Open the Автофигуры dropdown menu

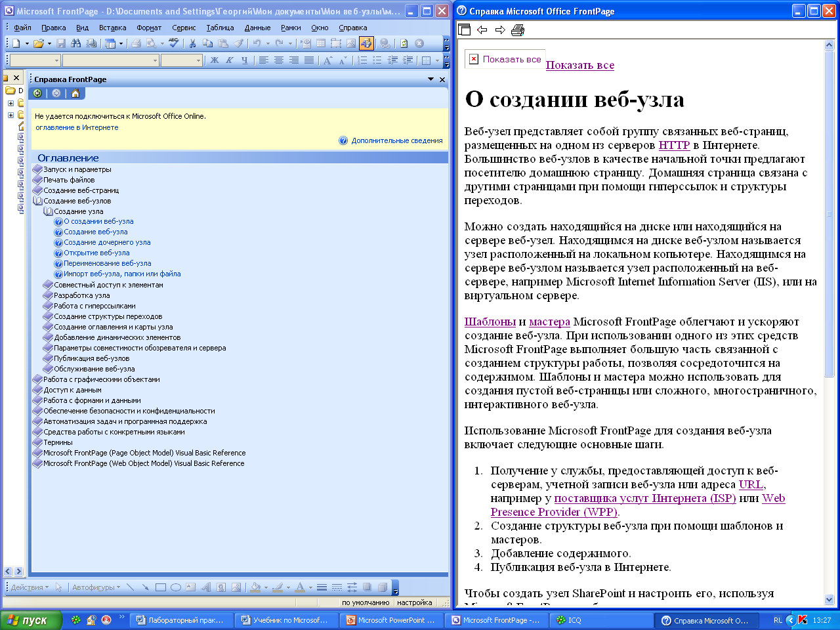click(x=96, y=587)
